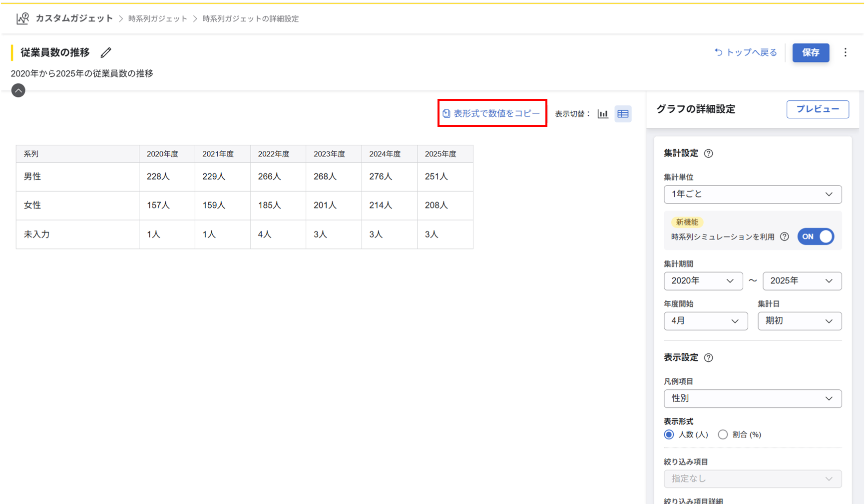The height and width of the screenshot is (504, 866).
Task: Turn off the 時系列シミュレーション toggle
Action: pos(815,237)
